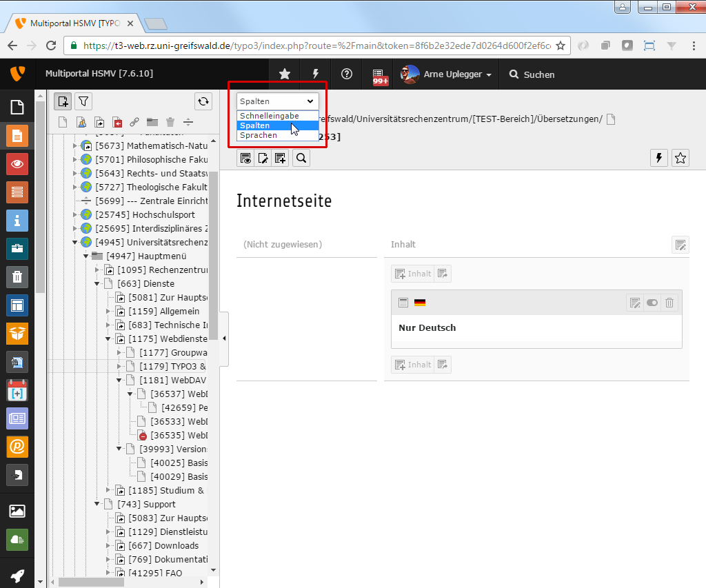Collapse page tree with the panel splitter arrow

click(224, 337)
